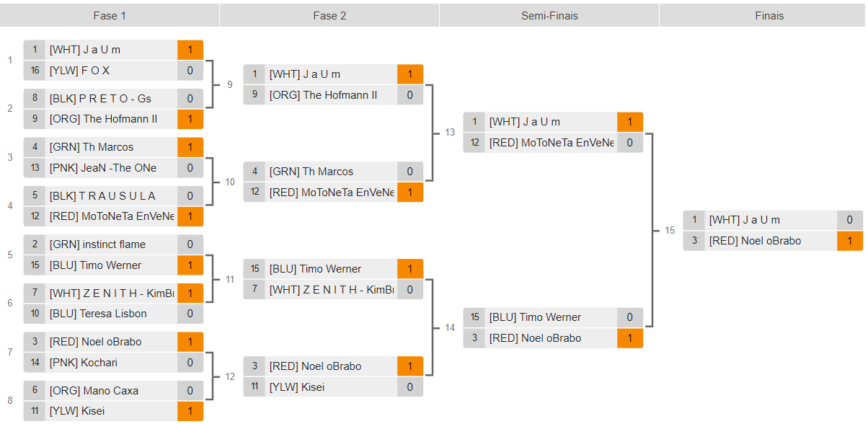Click the match number 15 label
868x424 pixels.
click(x=670, y=230)
